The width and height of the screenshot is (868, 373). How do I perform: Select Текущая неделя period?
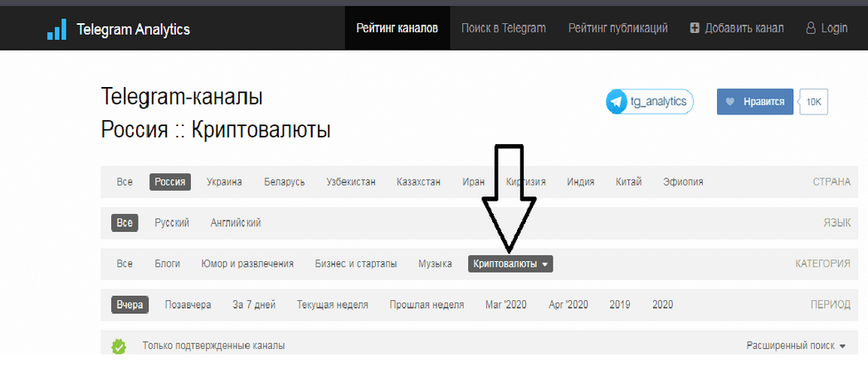[x=332, y=305]
